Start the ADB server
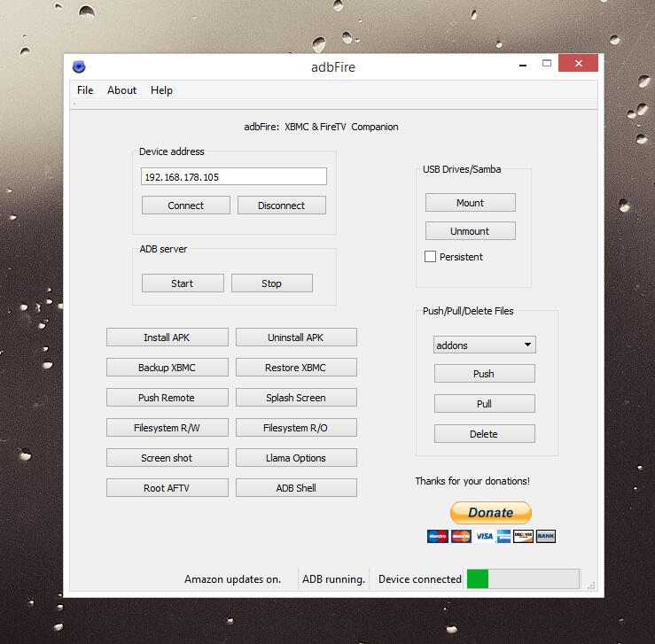This screenshot has height=644, width=655. click(x=183, y=283)
